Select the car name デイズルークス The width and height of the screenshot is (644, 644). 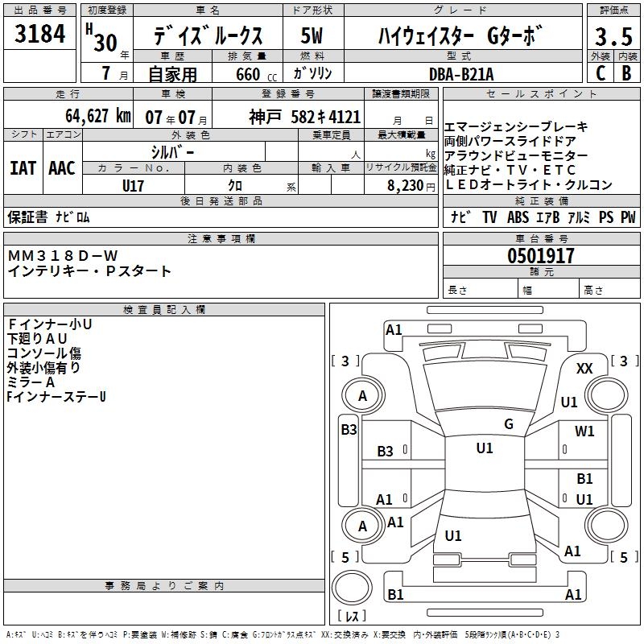208,35
